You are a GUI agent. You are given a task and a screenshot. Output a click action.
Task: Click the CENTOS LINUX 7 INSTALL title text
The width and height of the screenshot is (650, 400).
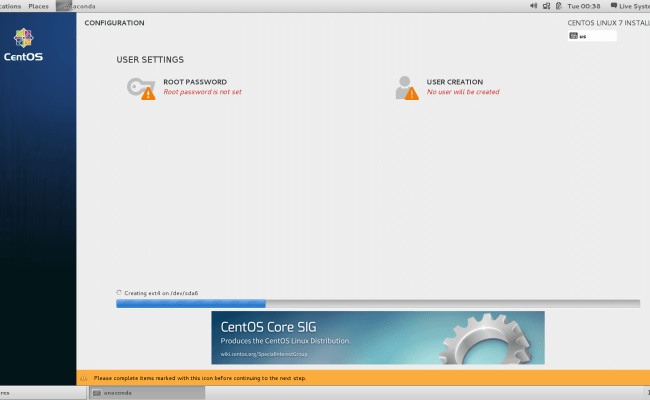[x=609, y=23]
